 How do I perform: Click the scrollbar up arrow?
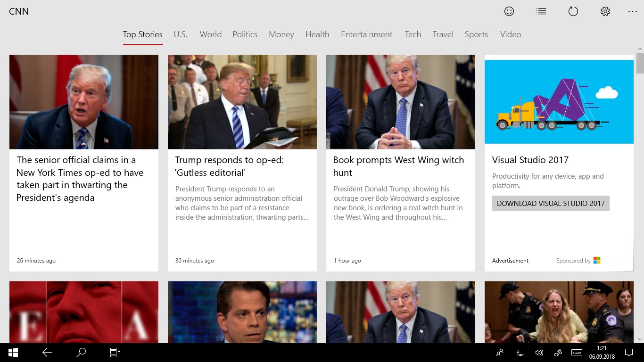coord(640,49)
